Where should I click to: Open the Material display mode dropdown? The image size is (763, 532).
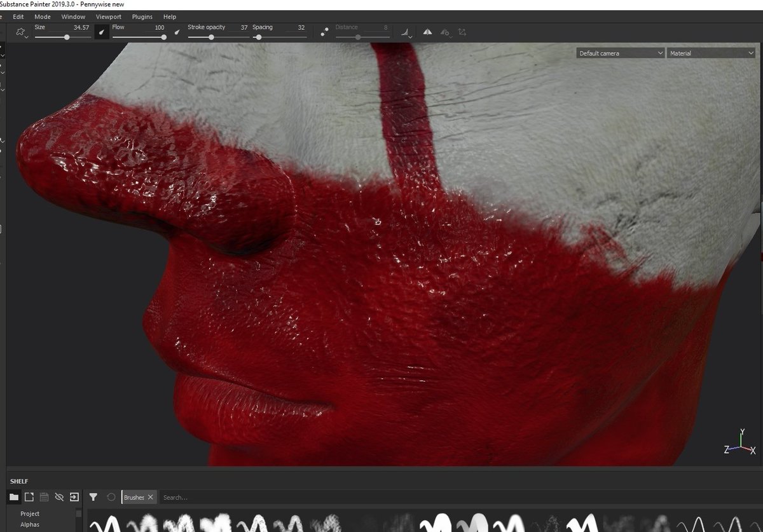711,53
